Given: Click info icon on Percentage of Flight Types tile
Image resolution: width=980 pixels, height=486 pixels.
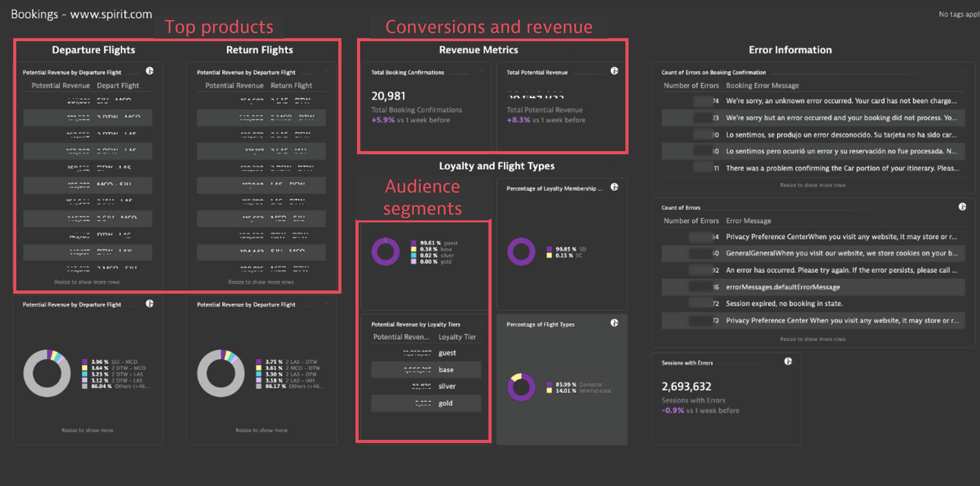Looking at the screenshot, I should pyautogui.click(x=615, y=323).
